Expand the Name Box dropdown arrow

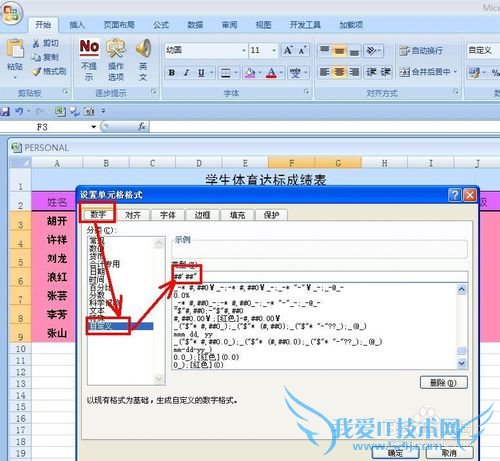coord(93,127)
